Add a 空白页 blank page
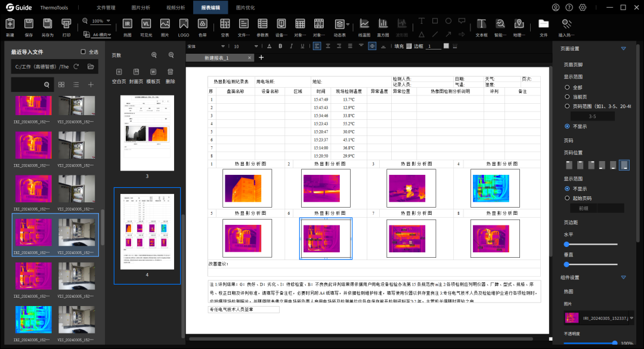Viewport: 644px width, 349px height. pyautogui.click(x=119, y=72)
